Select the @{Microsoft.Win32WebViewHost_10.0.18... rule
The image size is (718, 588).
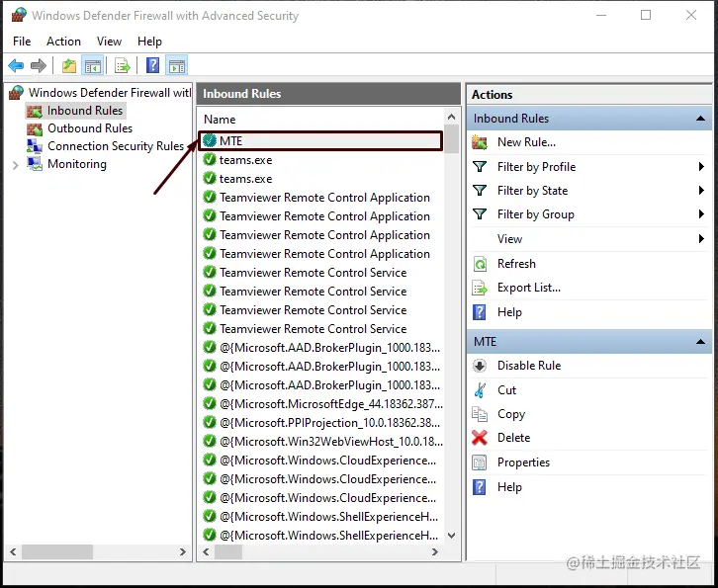(322, 442)
